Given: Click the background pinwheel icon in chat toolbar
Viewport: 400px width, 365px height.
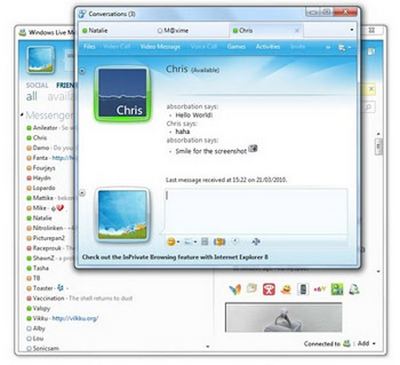Looking at the screenshot, I should click(256, 242).
